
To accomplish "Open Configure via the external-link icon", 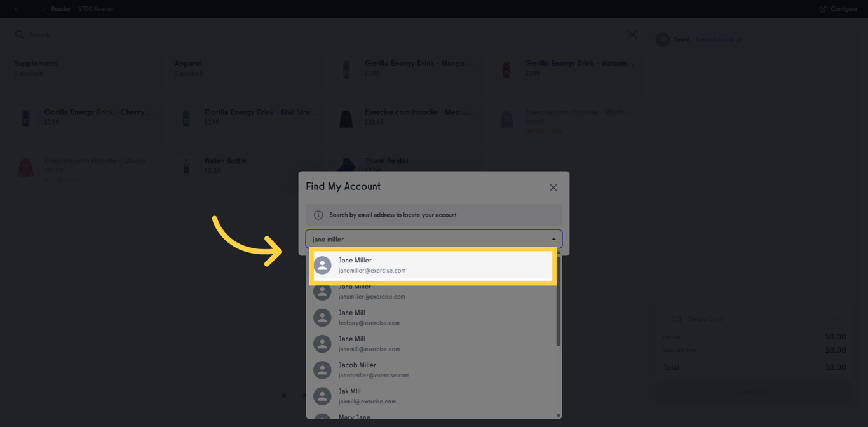I will point(823,8).
